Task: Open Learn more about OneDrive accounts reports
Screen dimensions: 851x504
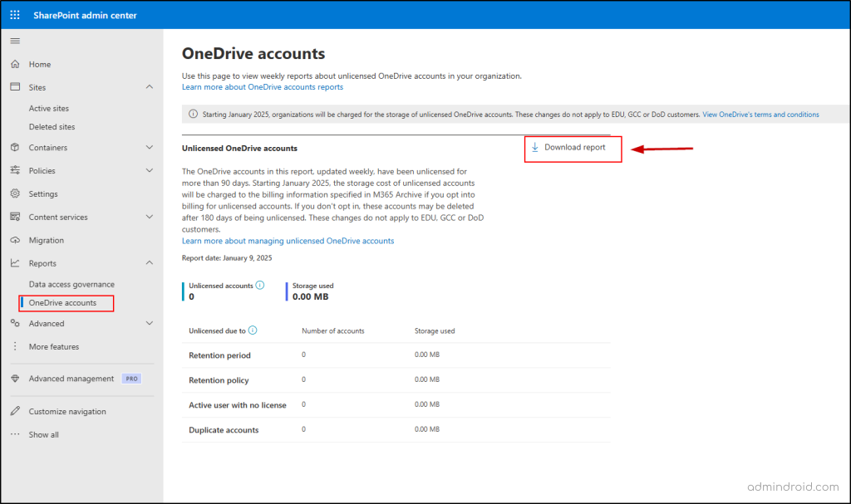Action: pos(263,87)
